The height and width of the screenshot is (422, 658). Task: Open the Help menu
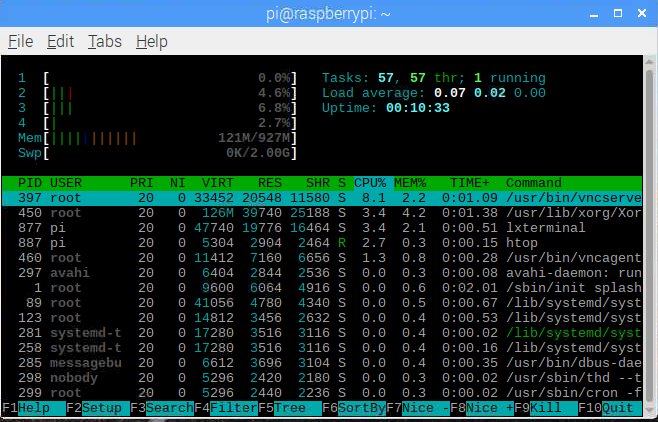click(152, 42)
